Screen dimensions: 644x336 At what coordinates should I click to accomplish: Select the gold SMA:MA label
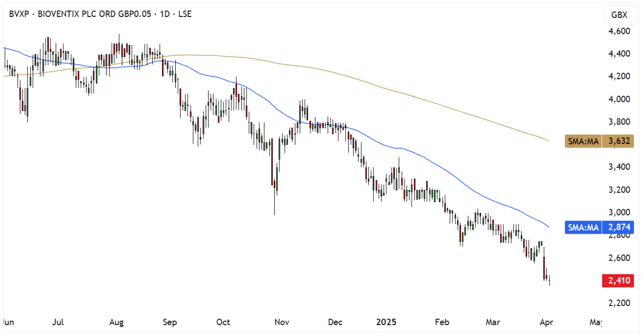tap(583, 141)
